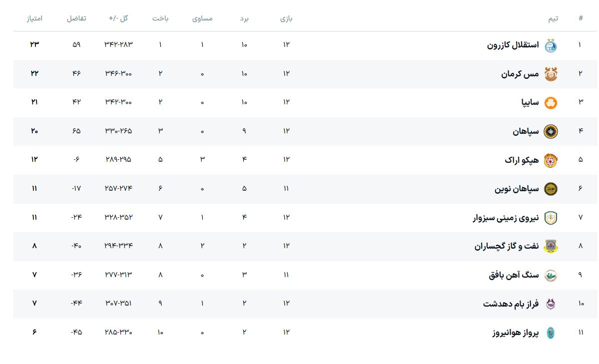Click the هپکو اراک team logo
599x364 pixels.
(551, 160)
